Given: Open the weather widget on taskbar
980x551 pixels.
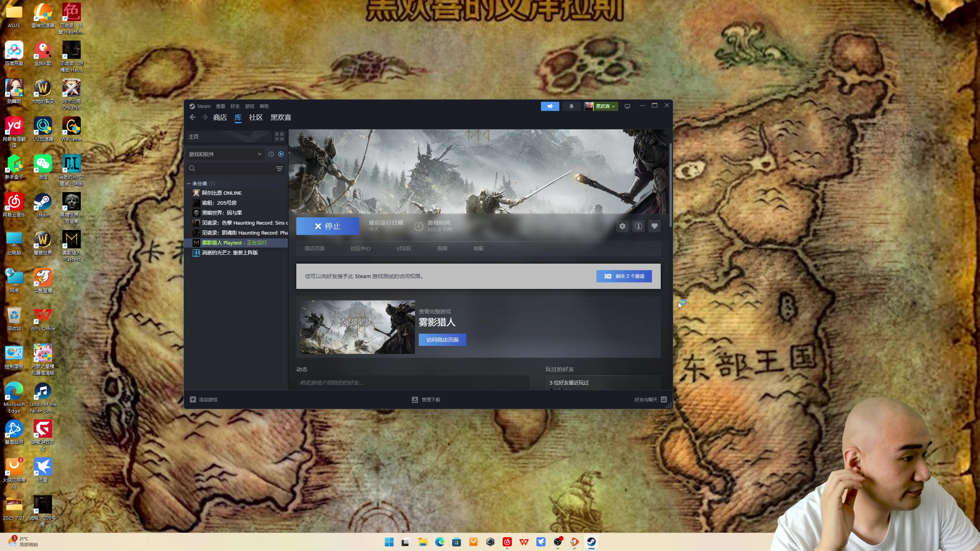Looking at the screenshot, I should click(x=23, y=541).
